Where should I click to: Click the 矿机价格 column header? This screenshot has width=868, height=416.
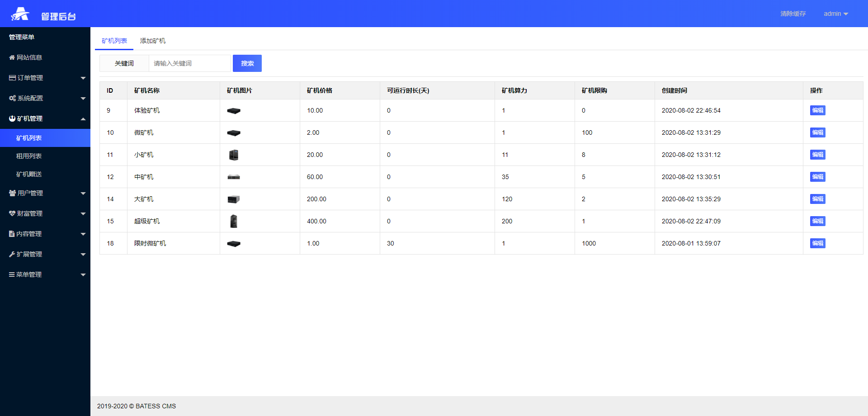point(340,90)
